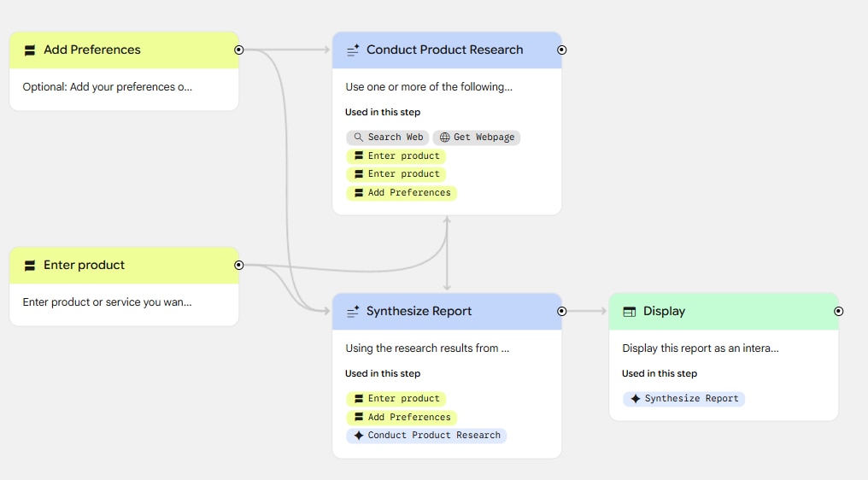This screenshot has height=480, width=868.
Task: Open the Add Preferences optional description text
Action: click(x=108, y=87)
